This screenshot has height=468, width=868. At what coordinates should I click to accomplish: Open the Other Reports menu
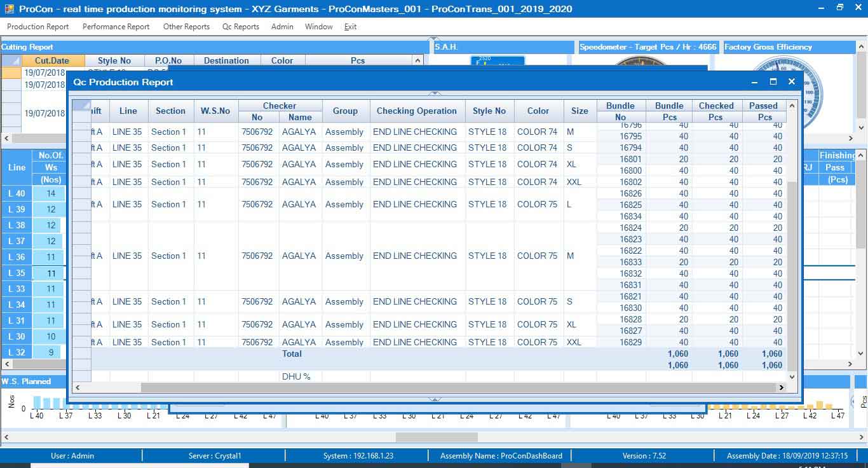pyautogui.click(x=186, y=27)
